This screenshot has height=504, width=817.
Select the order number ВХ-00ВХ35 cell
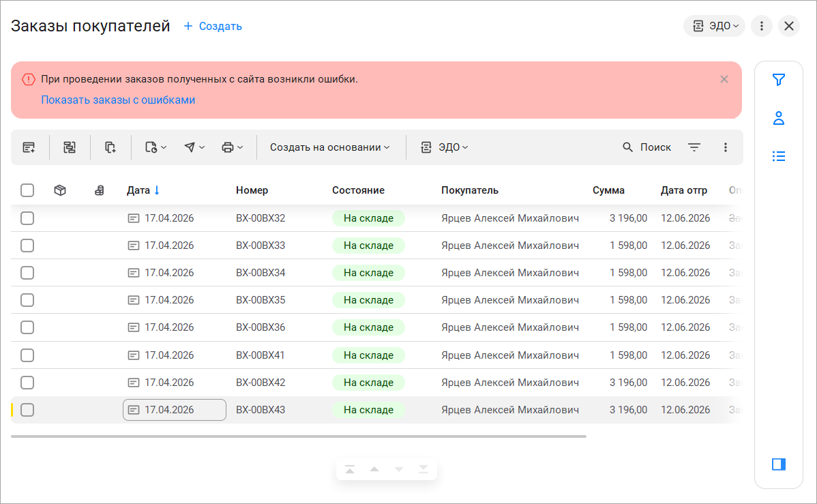tap(260, 300)
